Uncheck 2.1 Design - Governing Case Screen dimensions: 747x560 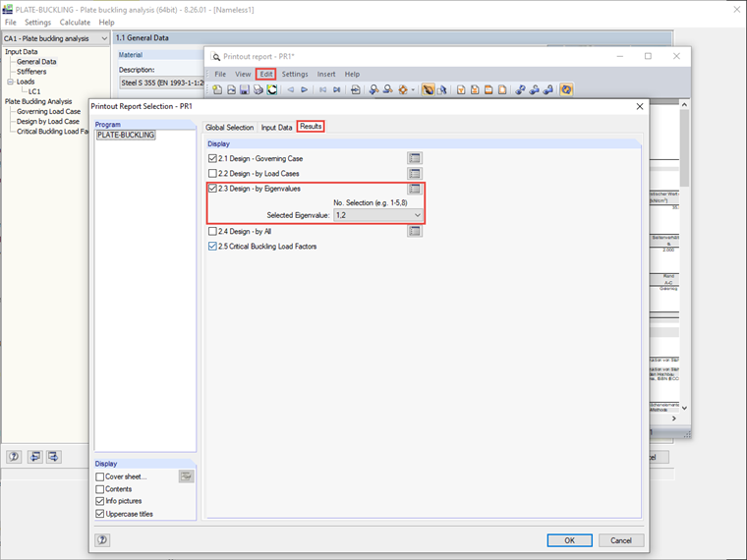pos(212,158)
